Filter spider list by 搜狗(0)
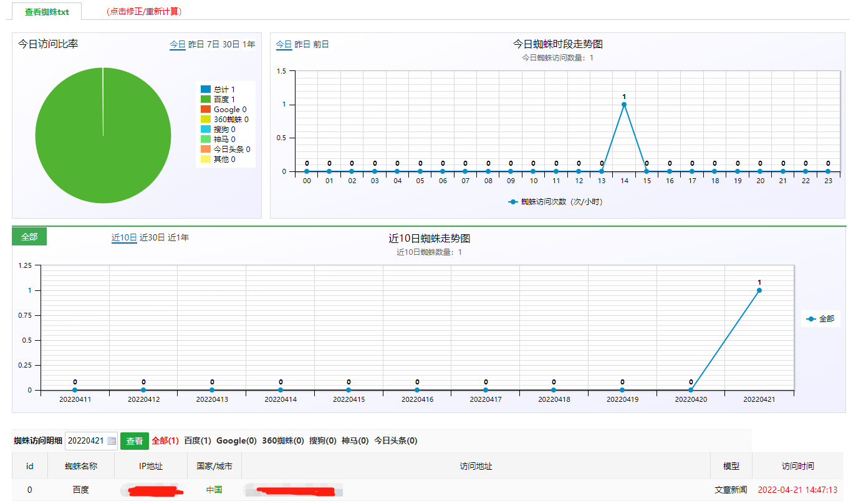856x504 pixels. point(323,441)
